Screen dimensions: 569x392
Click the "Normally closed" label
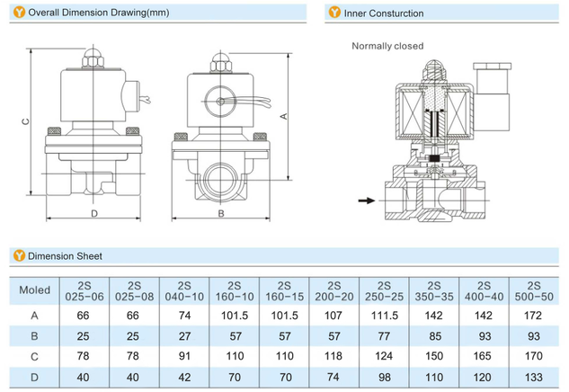click(387, 46)
